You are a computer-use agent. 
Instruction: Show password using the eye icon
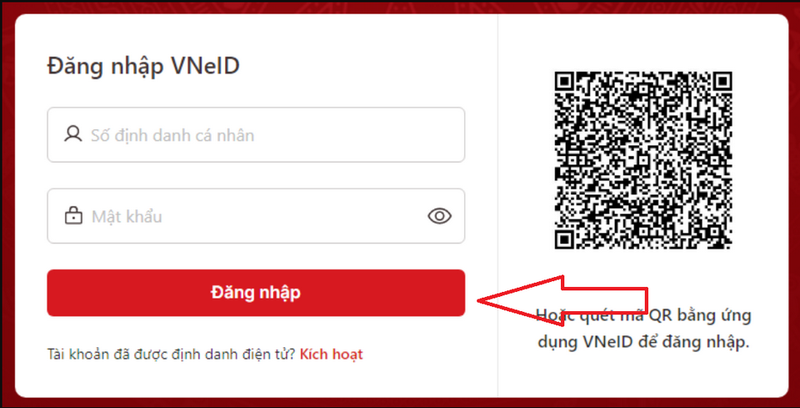point(439,216)
